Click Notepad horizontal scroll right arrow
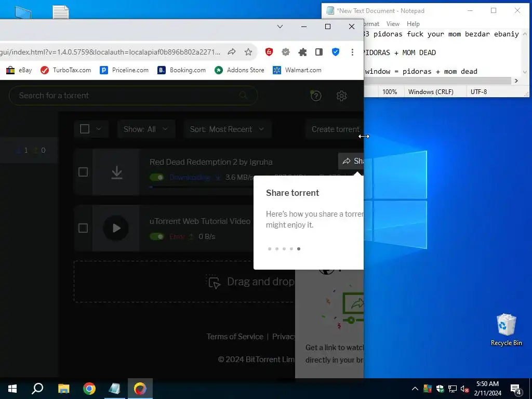 click(x=516, y=81)
